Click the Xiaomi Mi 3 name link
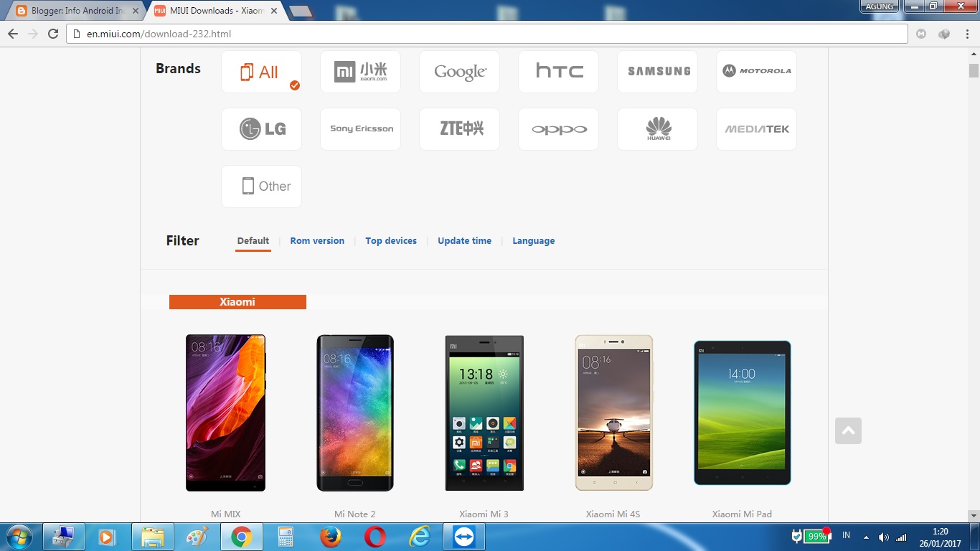 484,514
